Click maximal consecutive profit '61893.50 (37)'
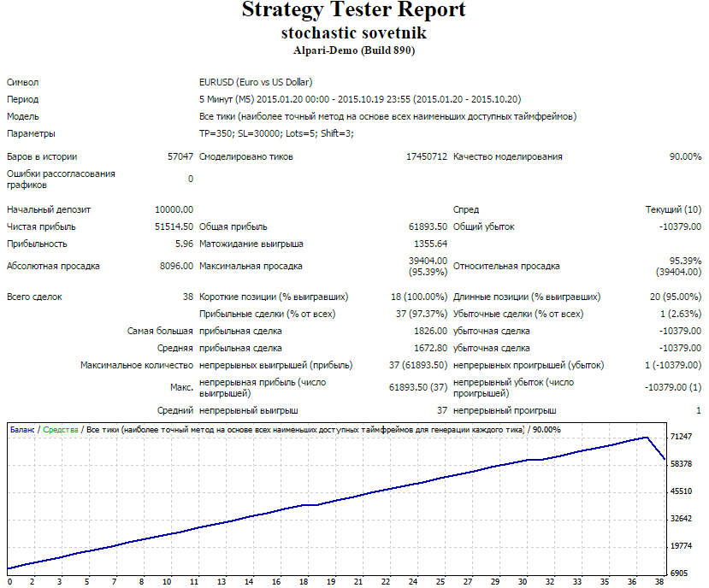 pyautogui.click(x=418, y=388)
